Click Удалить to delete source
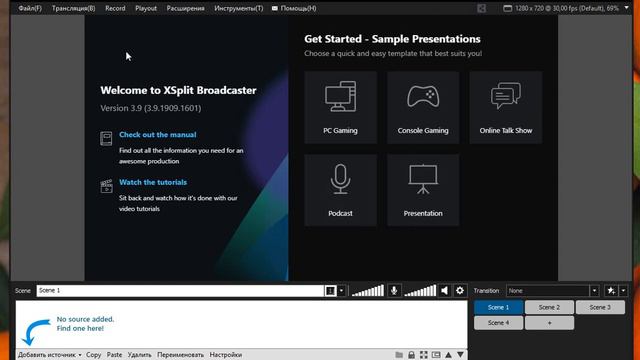The image size is (640, 360). [140, 355]
